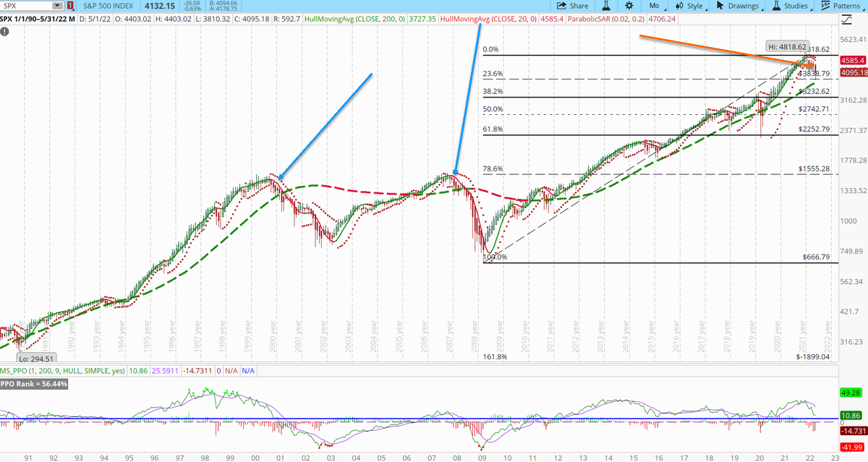868x462 pixels.
Task: Open SPX symbol dropdown arrow
Action: point(58,6)
